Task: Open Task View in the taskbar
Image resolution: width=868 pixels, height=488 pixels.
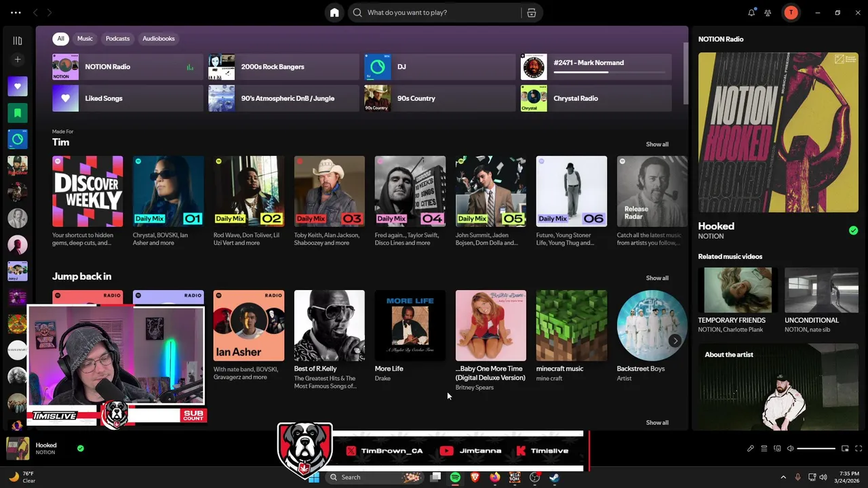Action: 435,477
